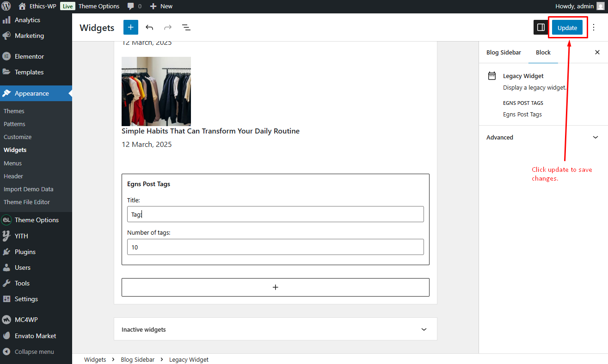The height and width of the screenshot is (364, 608).
Task: Add a block with bottom plus appender
Action: point(276,287)
